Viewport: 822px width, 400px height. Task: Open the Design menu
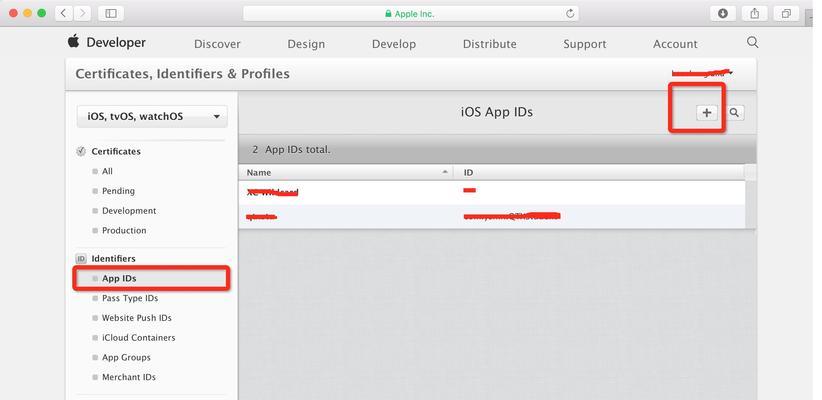pos(306,44)
